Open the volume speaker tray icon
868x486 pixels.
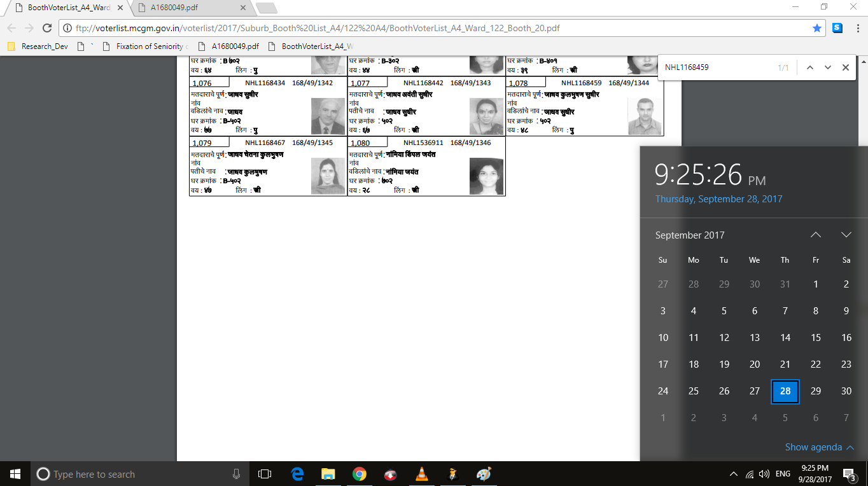(x=764, y=474)
